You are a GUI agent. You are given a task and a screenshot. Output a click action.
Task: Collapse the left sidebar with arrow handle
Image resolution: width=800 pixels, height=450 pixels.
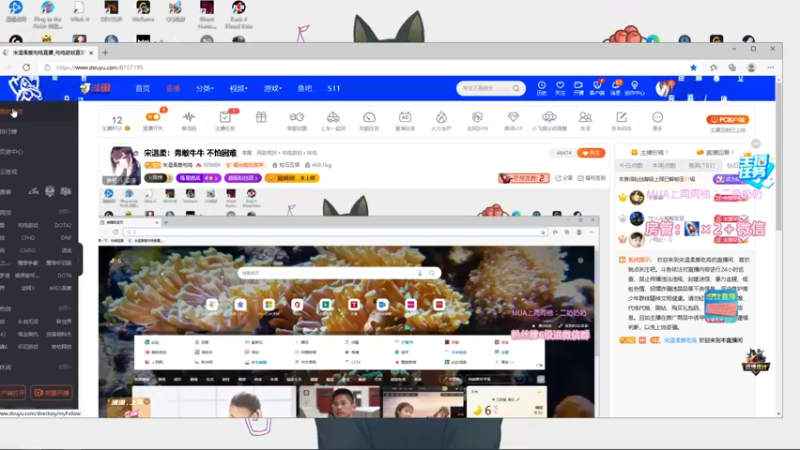pyautogui.click(x=80, y=259)
